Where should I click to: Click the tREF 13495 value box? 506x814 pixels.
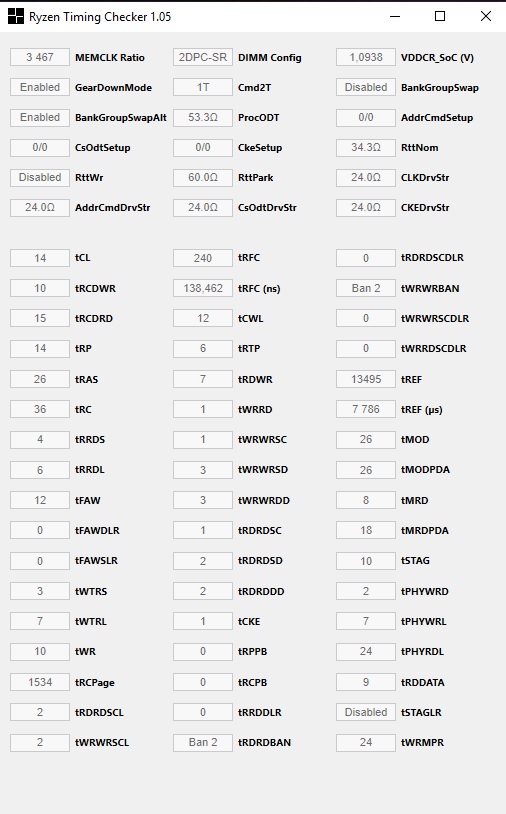click(x=366, y=379)
